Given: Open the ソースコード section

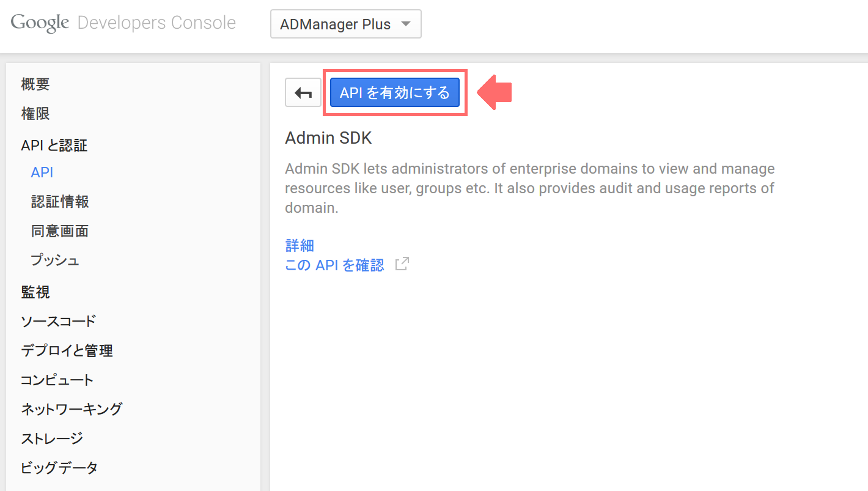Looking at the screenshot, I should pos(57,320).
